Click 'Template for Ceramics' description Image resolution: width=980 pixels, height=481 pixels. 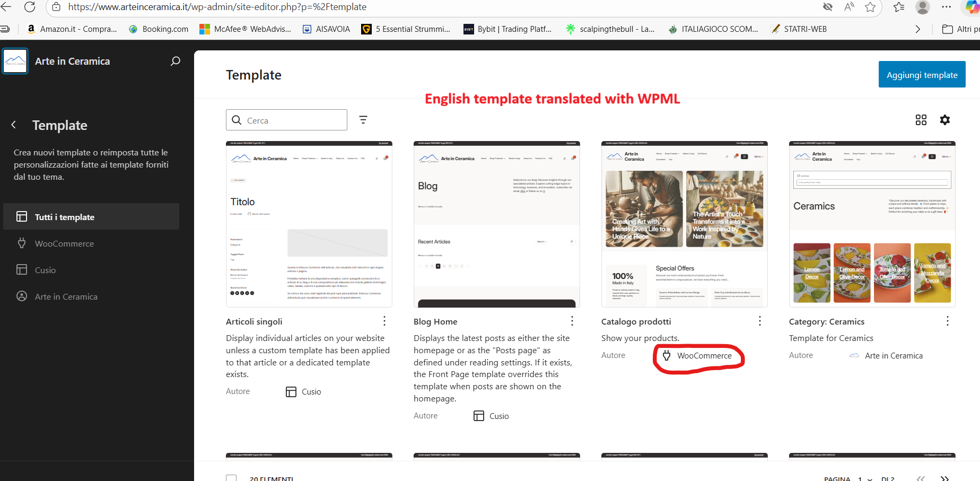(x=831, y=338)
